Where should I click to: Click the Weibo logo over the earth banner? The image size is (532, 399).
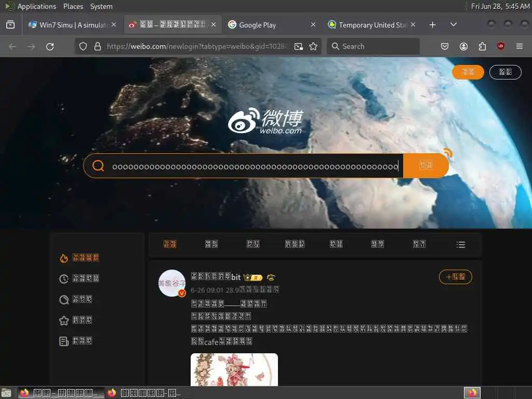[x=265, y=121]
